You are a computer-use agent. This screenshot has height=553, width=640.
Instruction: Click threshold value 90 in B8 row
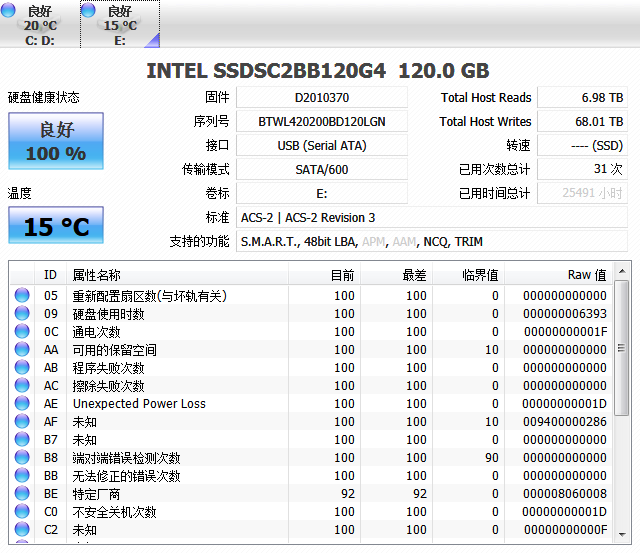[492, 458]
